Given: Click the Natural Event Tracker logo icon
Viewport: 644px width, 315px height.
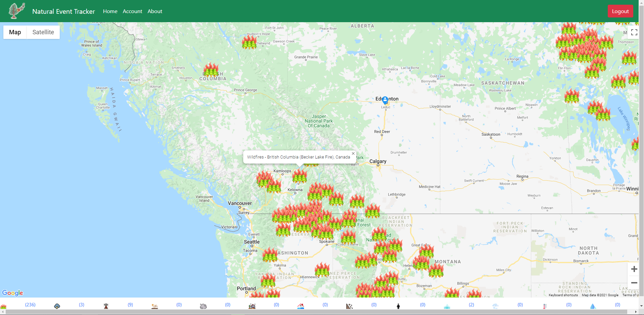Looking at the screenshot, I should [17, 11].
